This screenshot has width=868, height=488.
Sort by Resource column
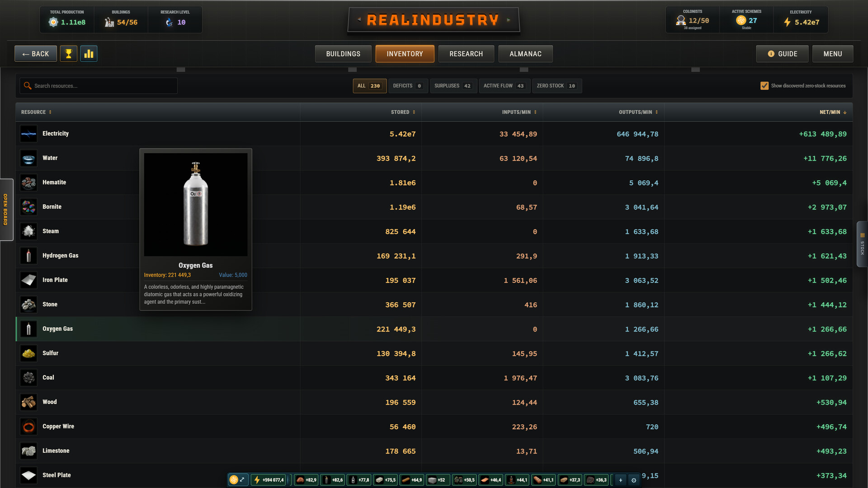(x=36, y=112)
